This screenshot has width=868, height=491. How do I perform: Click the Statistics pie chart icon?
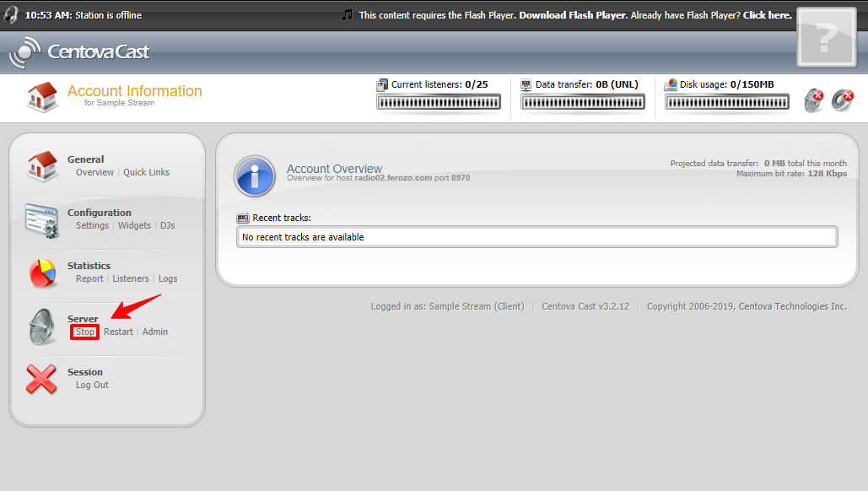(42, 273)
